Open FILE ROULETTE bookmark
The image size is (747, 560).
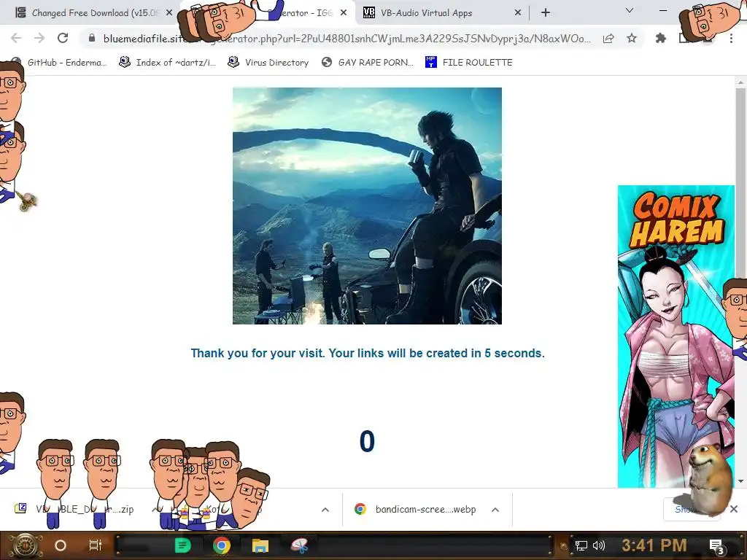[469, 63]
